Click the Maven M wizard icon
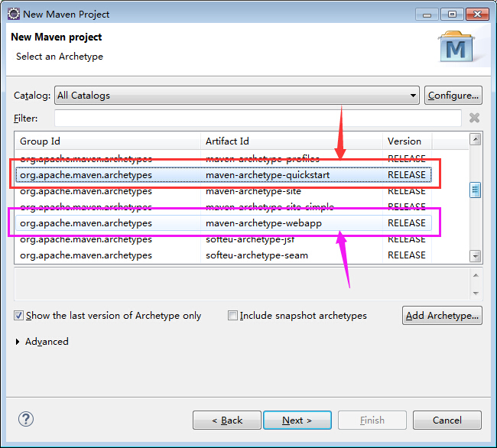497x448 pixels. [456, 47]
